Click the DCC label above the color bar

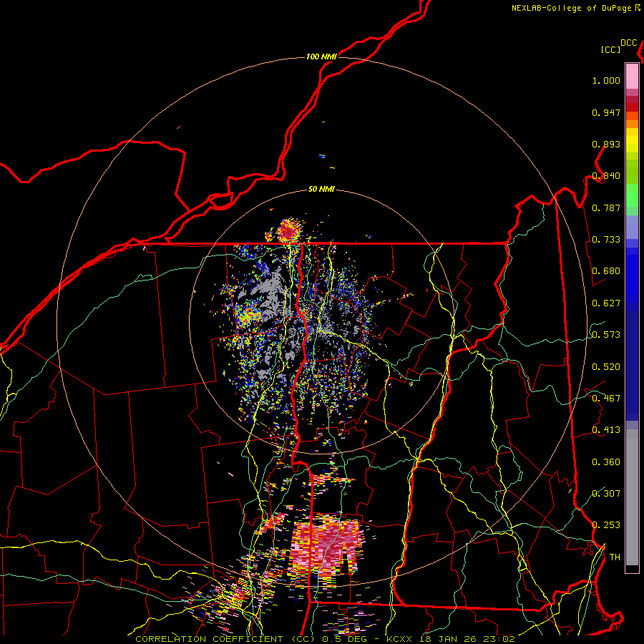[628, 42]
